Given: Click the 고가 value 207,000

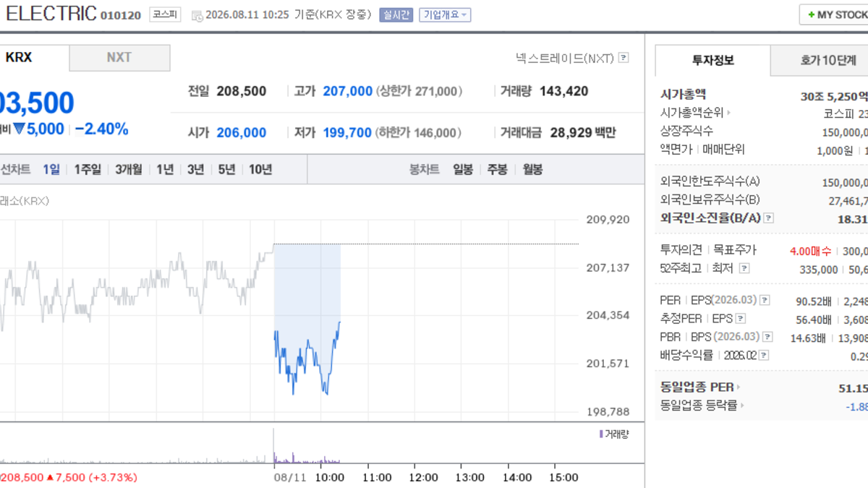Looking at the screenshot, I should [348, 91].
